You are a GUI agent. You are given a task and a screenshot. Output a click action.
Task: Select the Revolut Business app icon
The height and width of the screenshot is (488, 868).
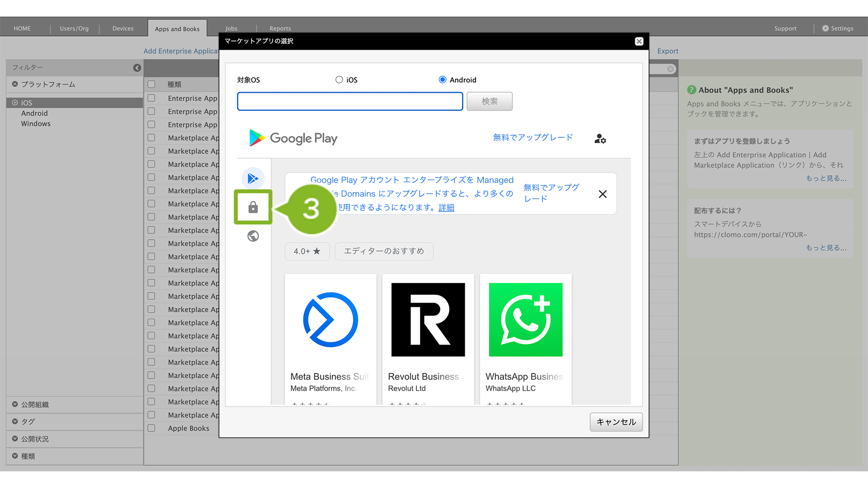[428, 320]
